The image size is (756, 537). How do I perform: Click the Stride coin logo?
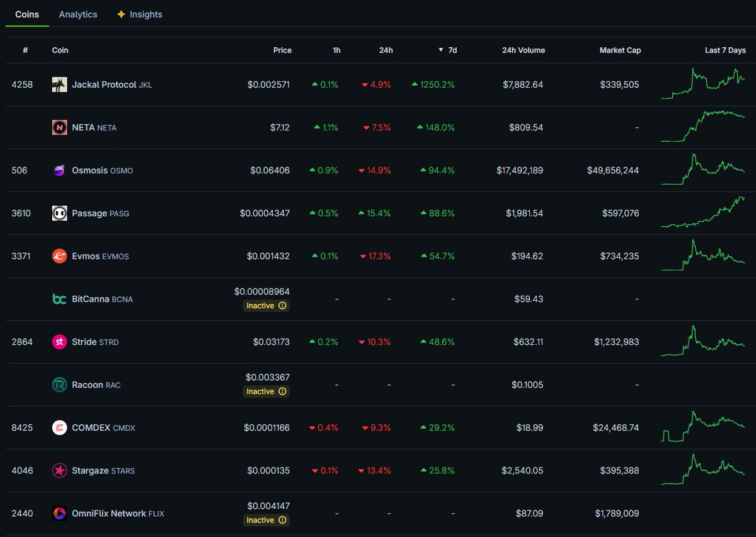[59, 342]
